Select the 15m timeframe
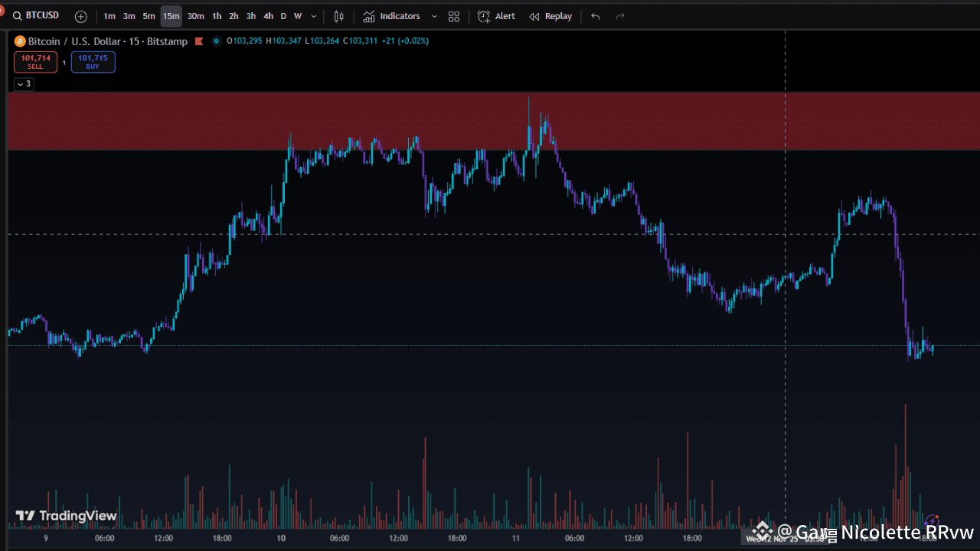 (171, 16)
